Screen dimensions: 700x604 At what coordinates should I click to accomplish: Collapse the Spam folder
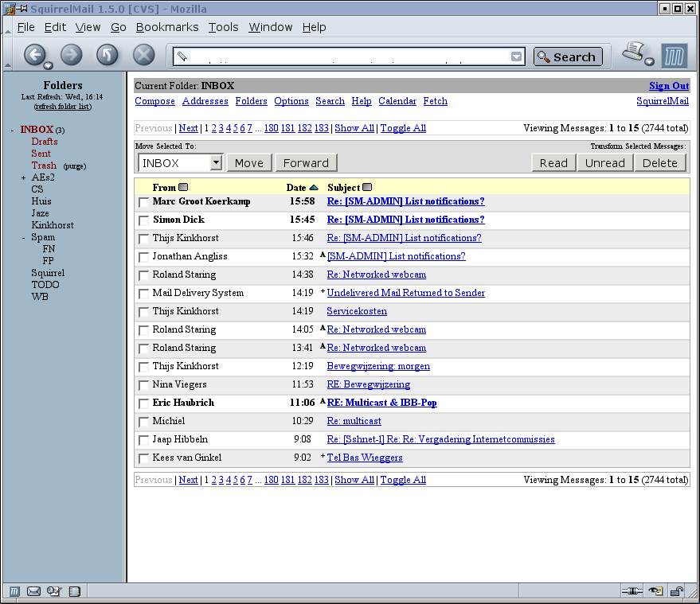(x=23, y=238)
